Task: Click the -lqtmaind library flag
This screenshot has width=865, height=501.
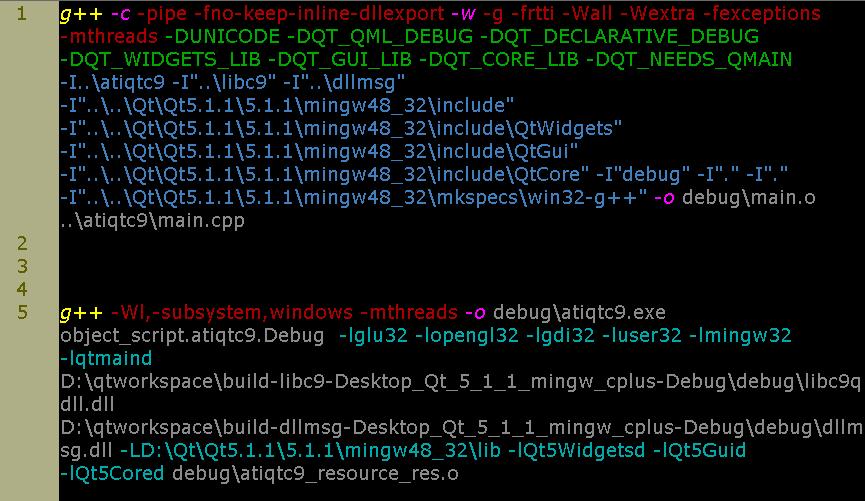Action: click(x=106, y=359)
